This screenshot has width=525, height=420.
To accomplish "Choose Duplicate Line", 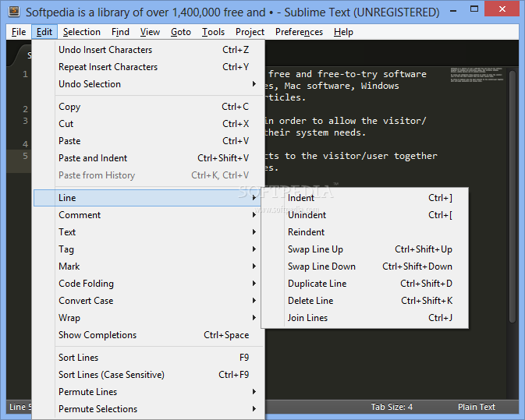I will (365, 284).
